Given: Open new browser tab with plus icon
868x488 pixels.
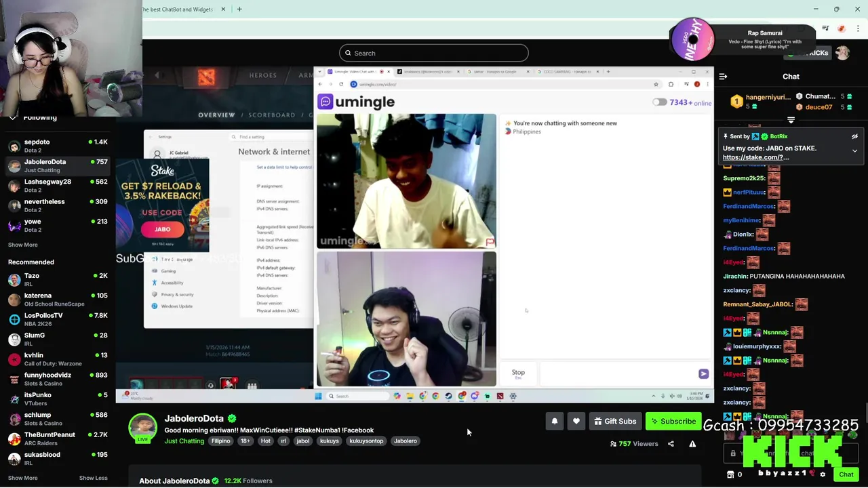Looking at the screenshot, I should [239, 9].
